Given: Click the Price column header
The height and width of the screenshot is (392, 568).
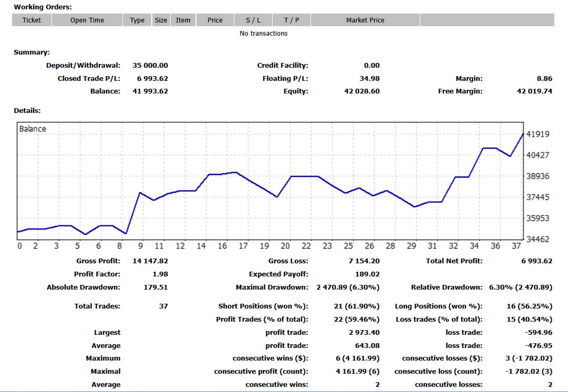Looking at the screenshot, I should tap(214, 20).
